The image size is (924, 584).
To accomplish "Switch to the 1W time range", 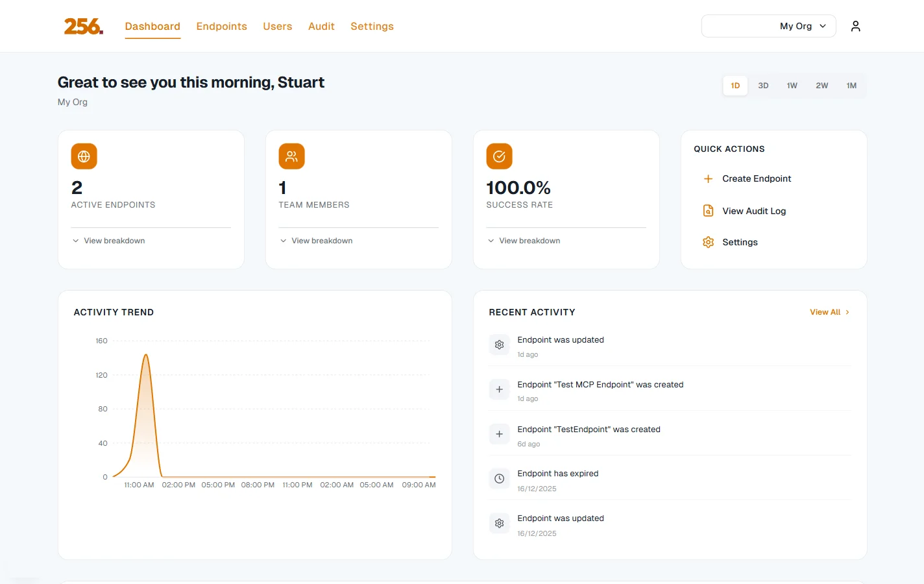I will [x=792, y=85].
